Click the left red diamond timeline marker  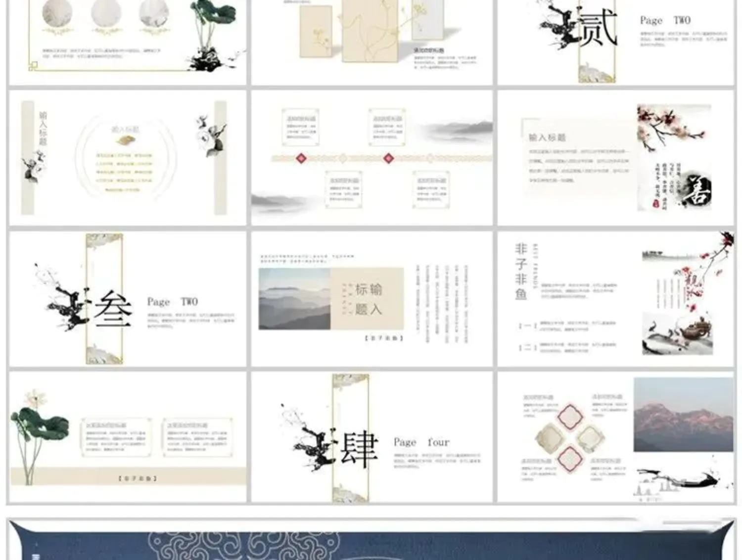pyautogui.click(x=301, y=158)
